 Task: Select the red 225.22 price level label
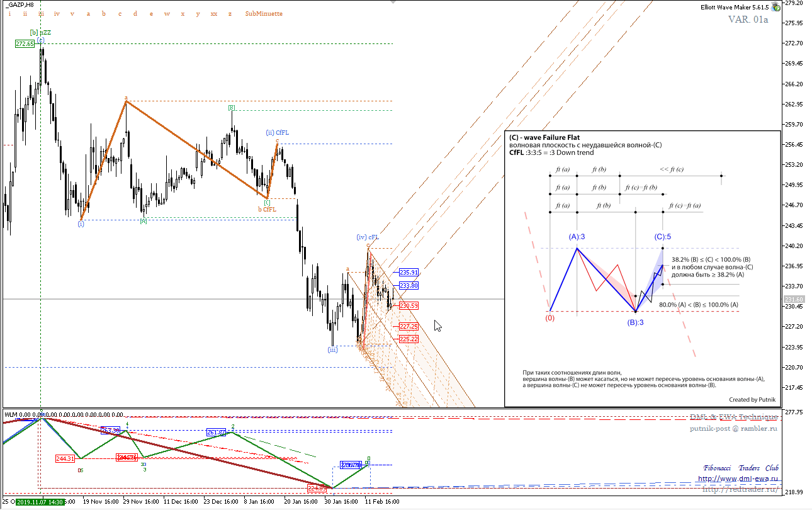(409, 339)
